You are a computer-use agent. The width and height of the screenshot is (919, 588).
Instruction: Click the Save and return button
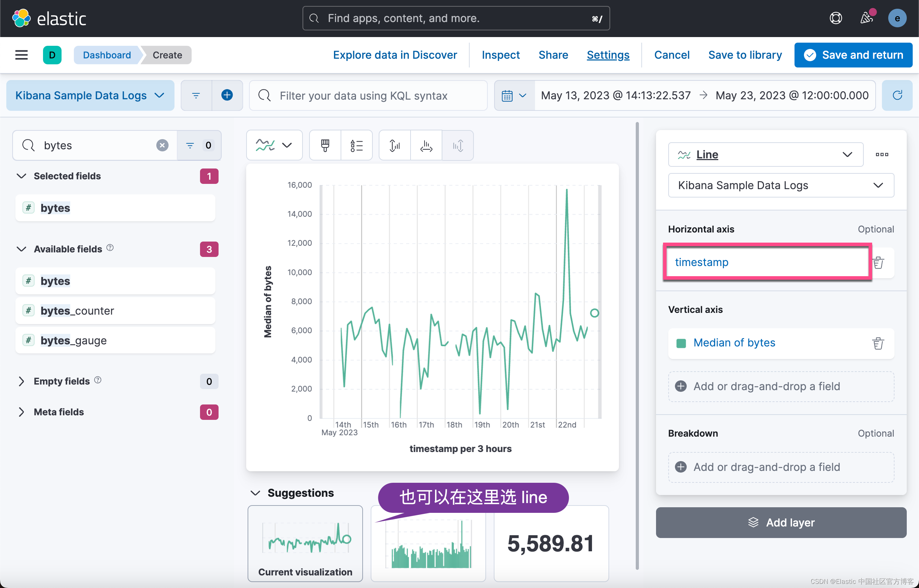pos(853,55)
